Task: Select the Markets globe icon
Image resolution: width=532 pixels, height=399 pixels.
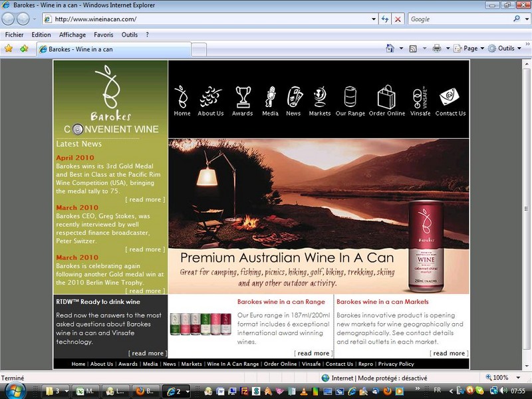Action: point(320,97)
